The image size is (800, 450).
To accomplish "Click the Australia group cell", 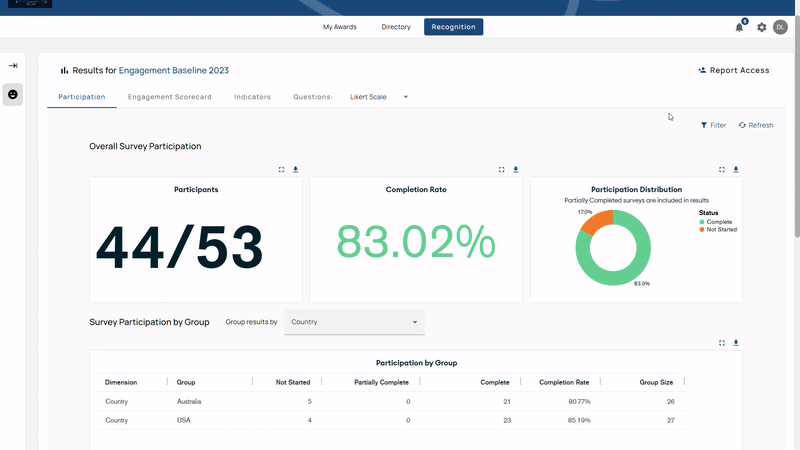I will click(x=189, y=402).
